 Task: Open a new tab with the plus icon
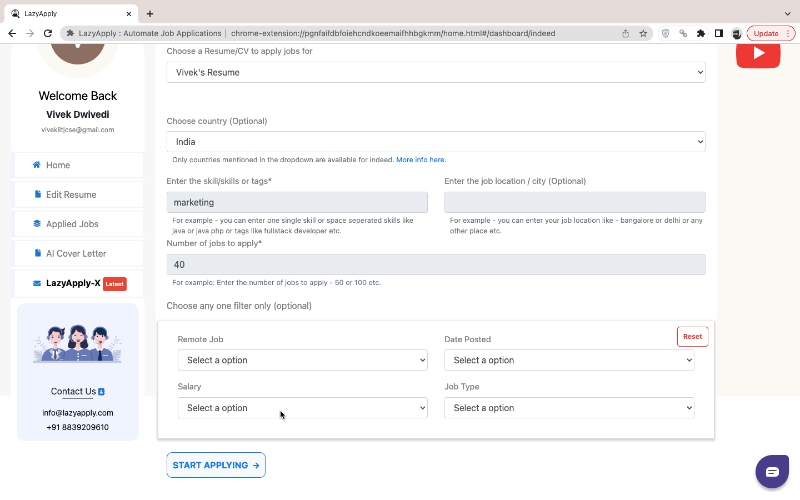pyautogui.click(x=149, y=14)
